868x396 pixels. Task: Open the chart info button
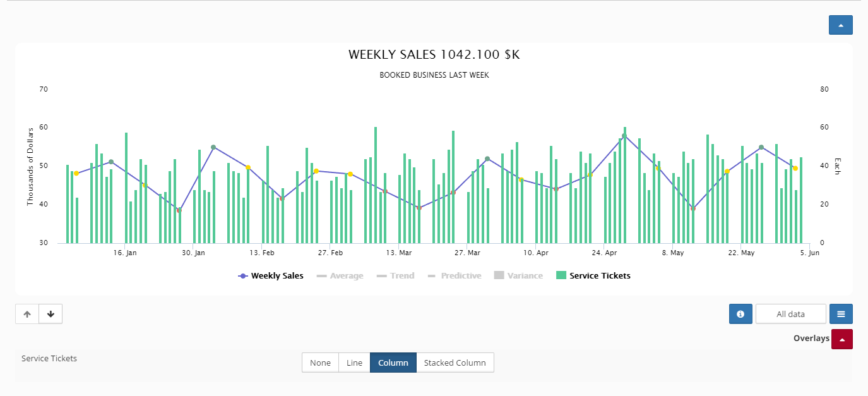pyautogui.click(x=740, y=314)
